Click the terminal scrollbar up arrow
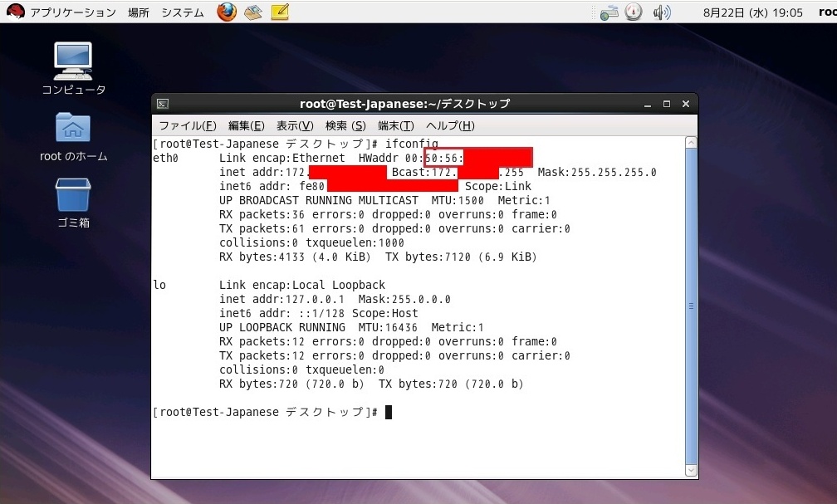This screenshot has height=504, width=837. pos(691,143)
